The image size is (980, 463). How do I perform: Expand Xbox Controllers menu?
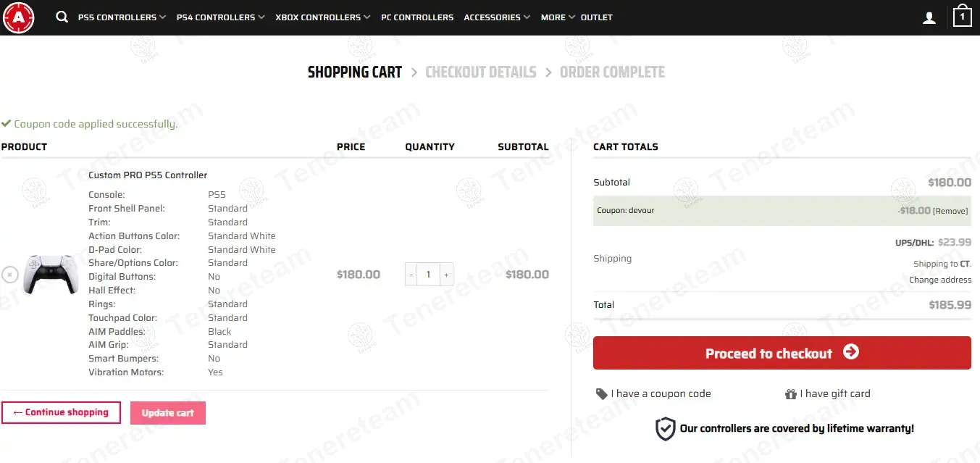click(322, 17)
